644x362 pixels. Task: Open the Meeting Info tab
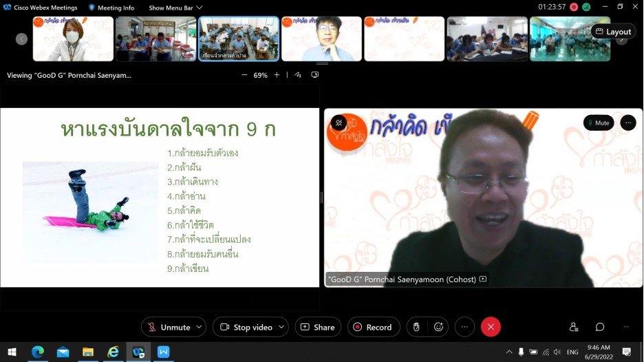tap(111, 8)
